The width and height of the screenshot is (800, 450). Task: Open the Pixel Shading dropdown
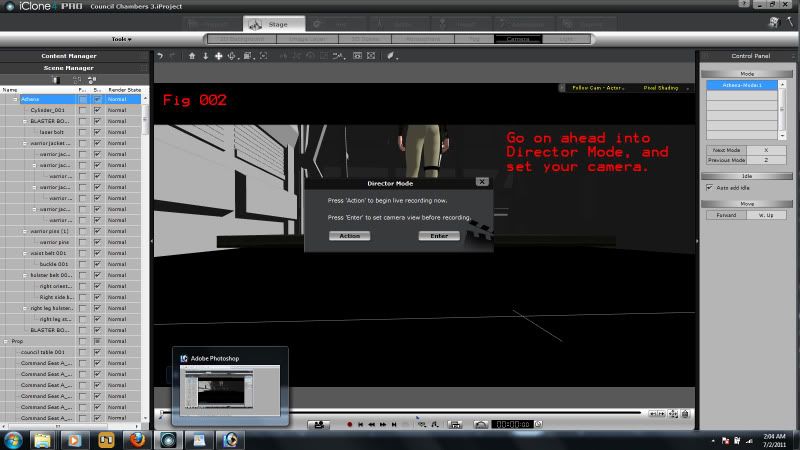point(665,88)
